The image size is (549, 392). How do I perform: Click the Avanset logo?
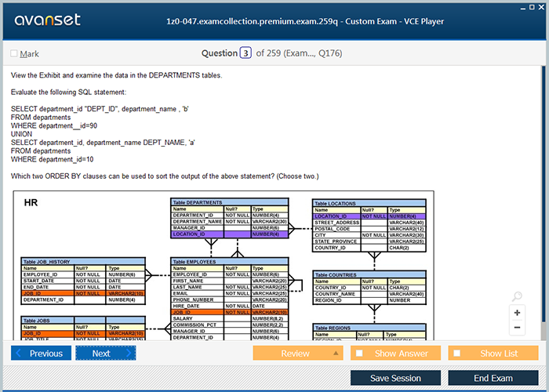[x=48, y=20]
